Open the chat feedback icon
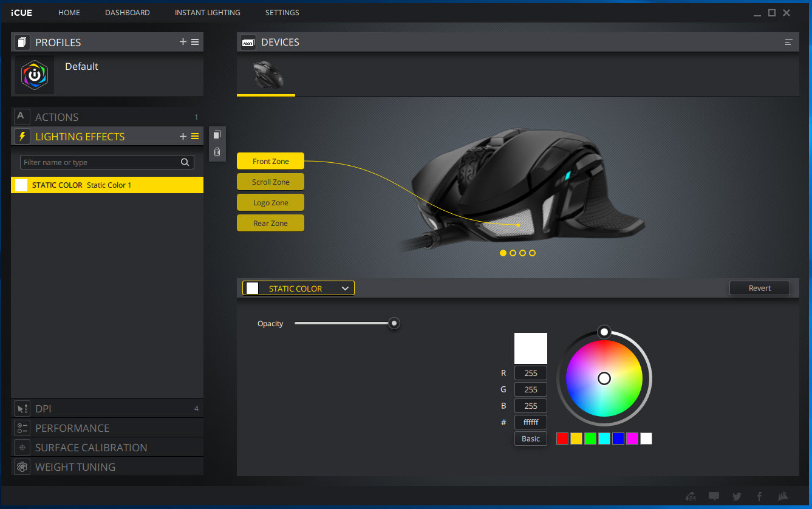Image resolution: width=812 pixels, height=509 pixels. click(714, 496)
